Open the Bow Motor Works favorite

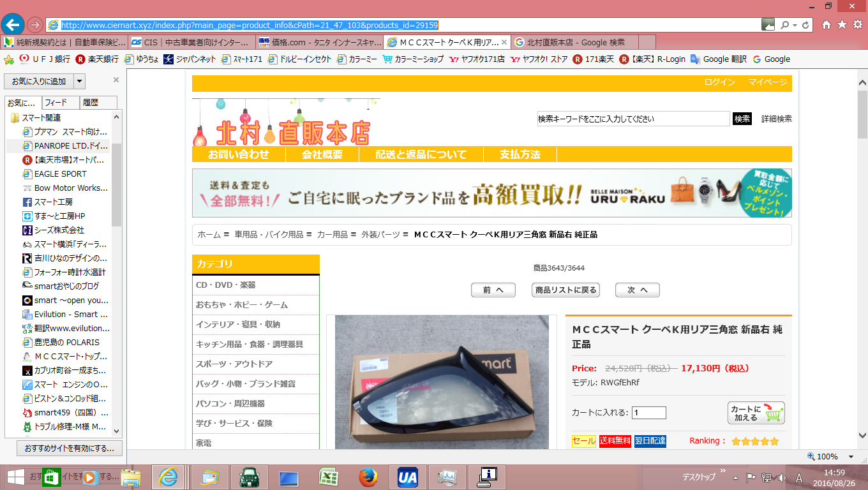(x=71, y=188)
